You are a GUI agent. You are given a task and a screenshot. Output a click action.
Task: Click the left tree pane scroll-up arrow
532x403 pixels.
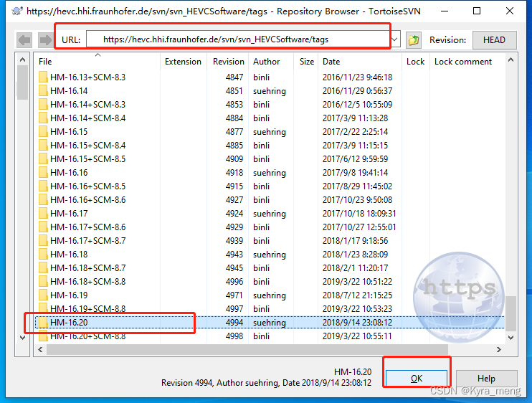coord(22,60)
